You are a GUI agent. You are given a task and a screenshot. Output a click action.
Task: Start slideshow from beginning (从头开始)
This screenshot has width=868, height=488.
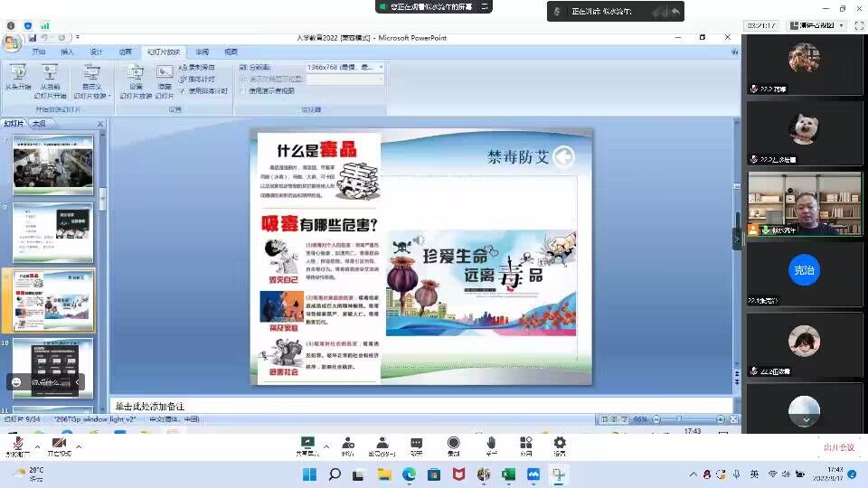point(17,77)
